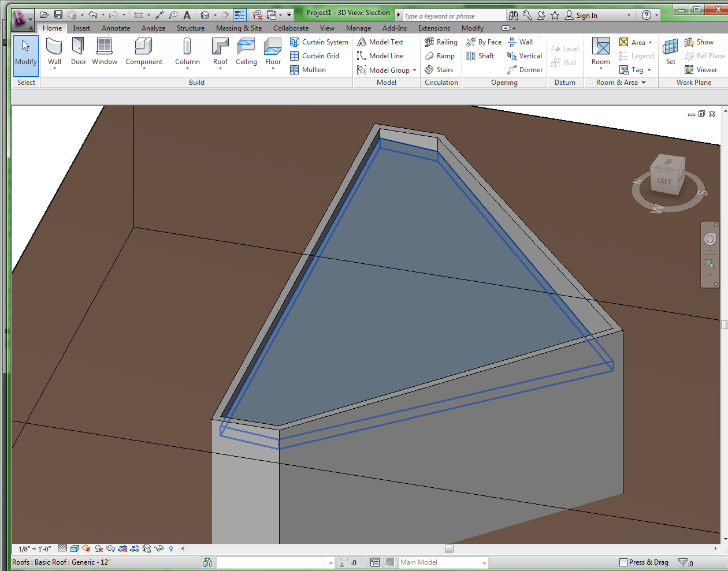The image size is (728, 571).
Task: Expand Tag dropdown arrow
Action: (649, 70)
